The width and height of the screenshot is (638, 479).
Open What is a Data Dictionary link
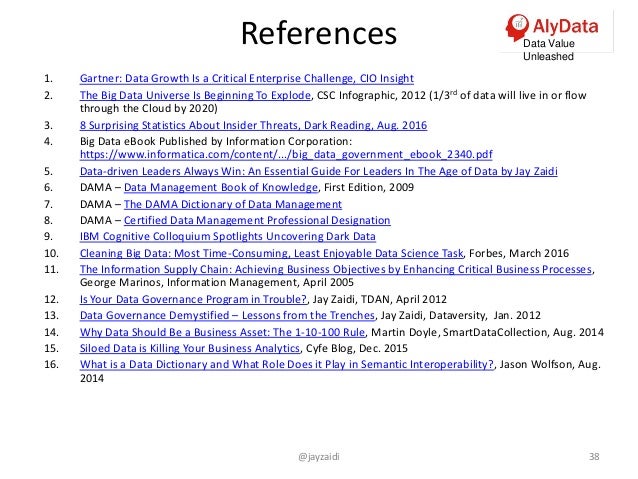[x=287, y=364]
